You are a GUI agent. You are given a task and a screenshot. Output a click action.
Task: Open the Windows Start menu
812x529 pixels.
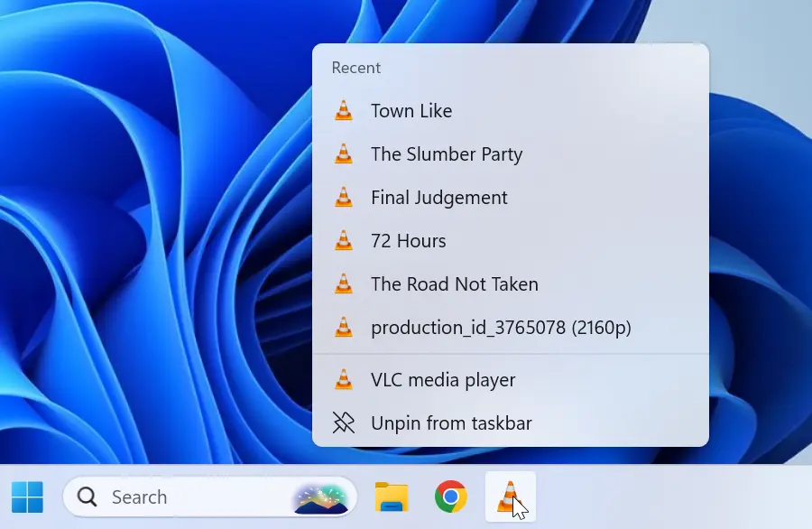tap(27, 497)
